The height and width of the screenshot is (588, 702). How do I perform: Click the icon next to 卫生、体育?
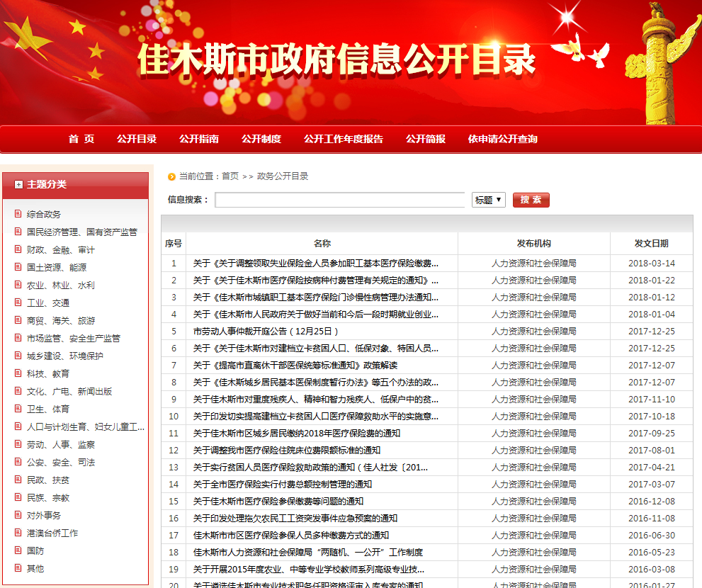pos(18,409)
